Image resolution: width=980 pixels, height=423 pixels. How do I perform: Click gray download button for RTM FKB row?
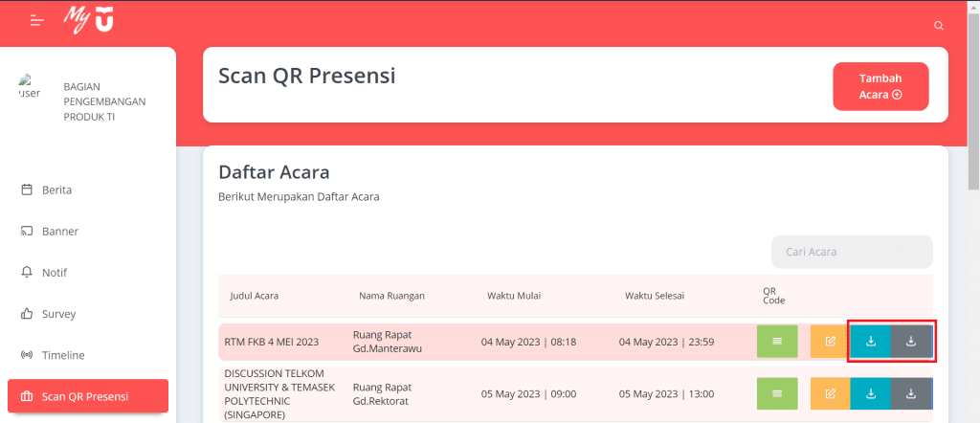pos(911,342)
